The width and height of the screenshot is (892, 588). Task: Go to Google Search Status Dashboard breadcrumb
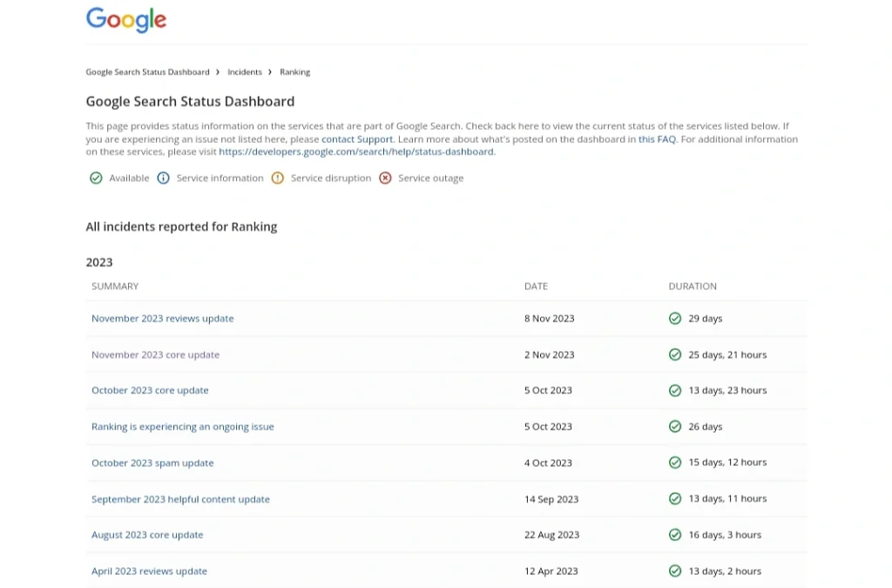147,72
